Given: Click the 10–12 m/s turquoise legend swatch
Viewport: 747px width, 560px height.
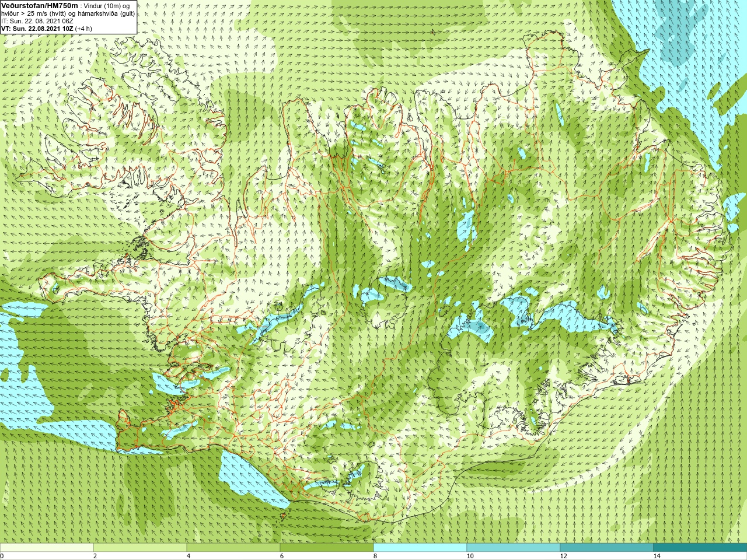Looking at the screenshot, I should (514, 548).
